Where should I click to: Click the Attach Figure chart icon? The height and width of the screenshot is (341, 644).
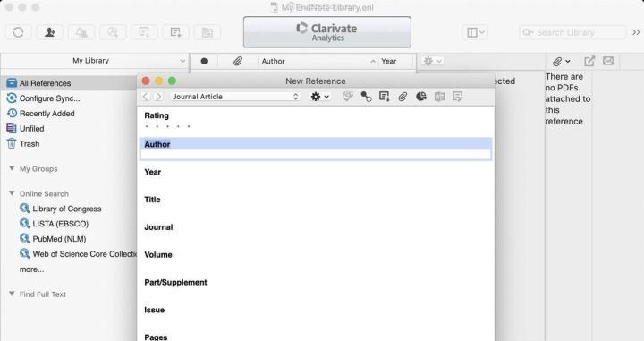tap(421, 97)
